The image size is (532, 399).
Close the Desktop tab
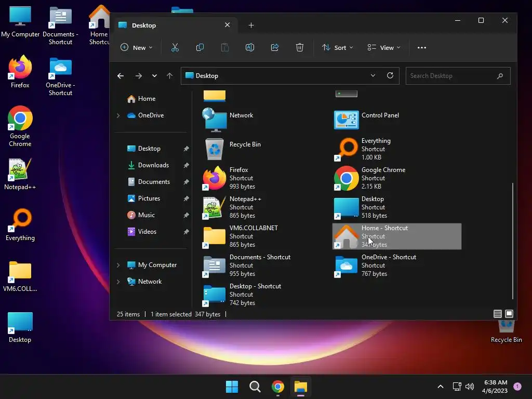coord(228,25)
